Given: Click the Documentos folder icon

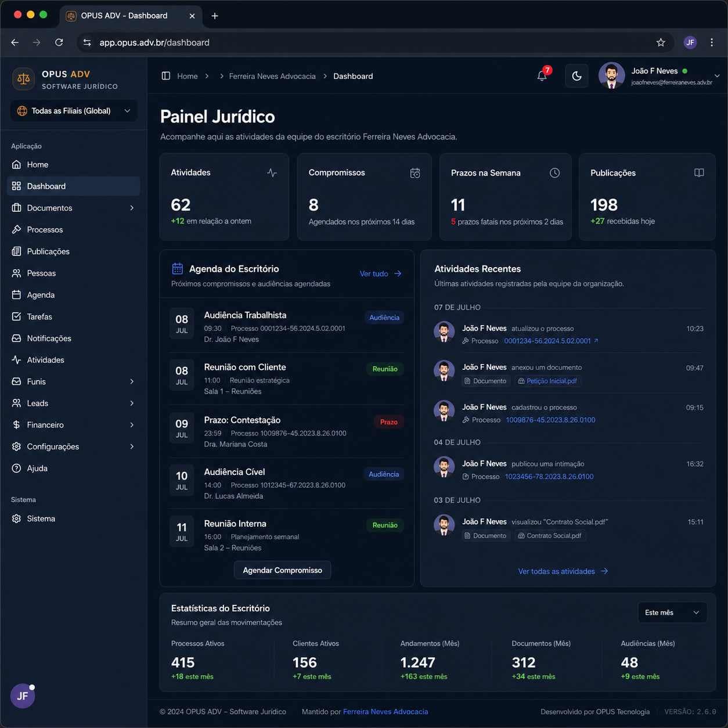Looking at the screenshot, I should click(x=16, y=208).
